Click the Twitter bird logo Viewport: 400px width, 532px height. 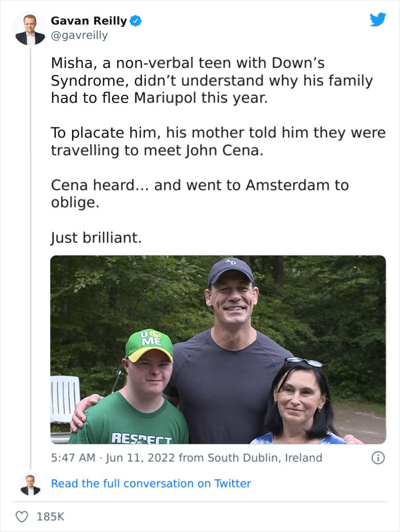click(x=378, y=20)
